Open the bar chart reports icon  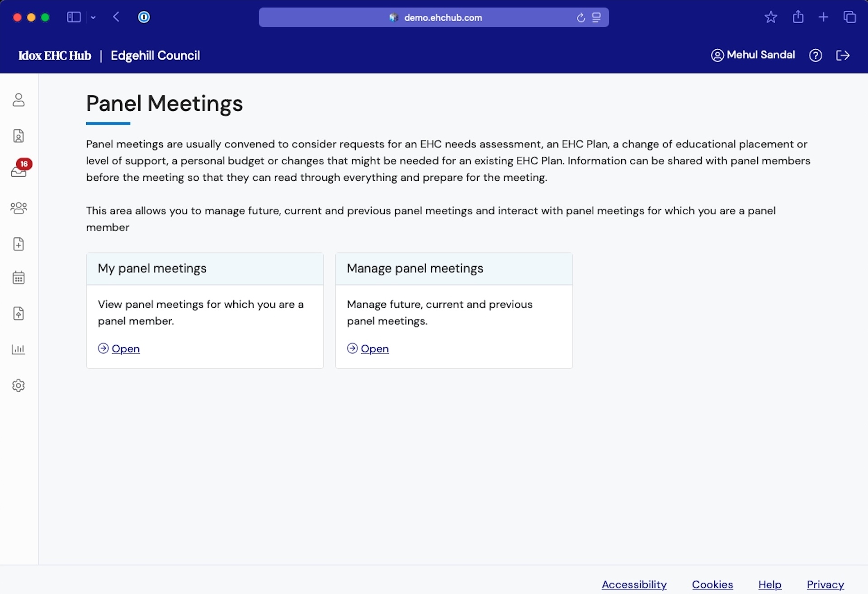[19, 349]
